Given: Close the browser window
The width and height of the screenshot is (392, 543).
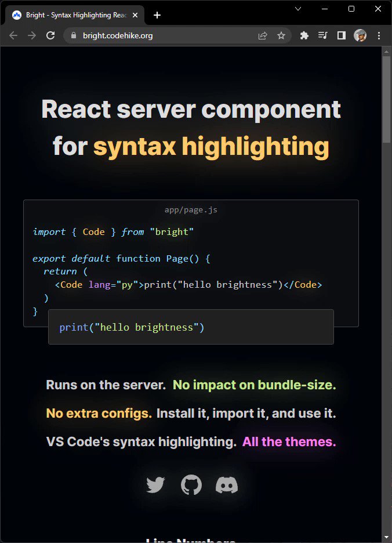Looking at the screenshot, I should tap(378, 9).
